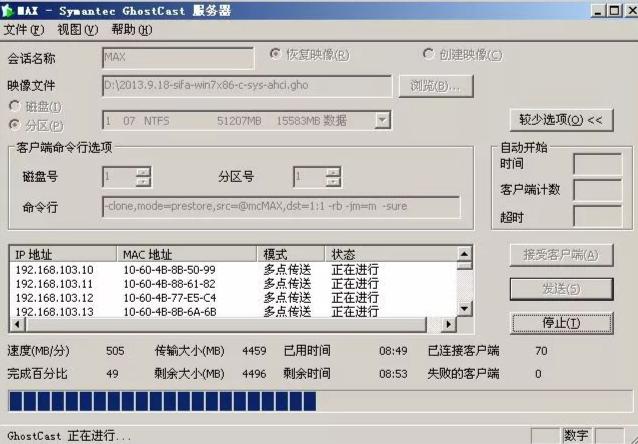The image size is (638, 444).
Task: Click 较少选项(O) << button
Action: coord(561,120)
